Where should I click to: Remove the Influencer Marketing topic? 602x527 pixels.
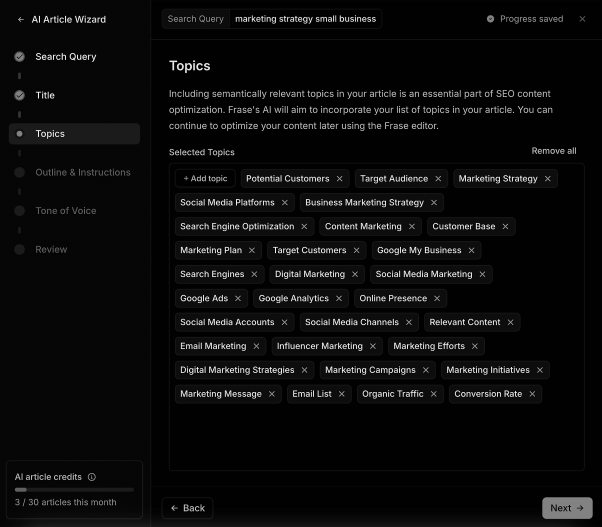click(x=372, y=346)
